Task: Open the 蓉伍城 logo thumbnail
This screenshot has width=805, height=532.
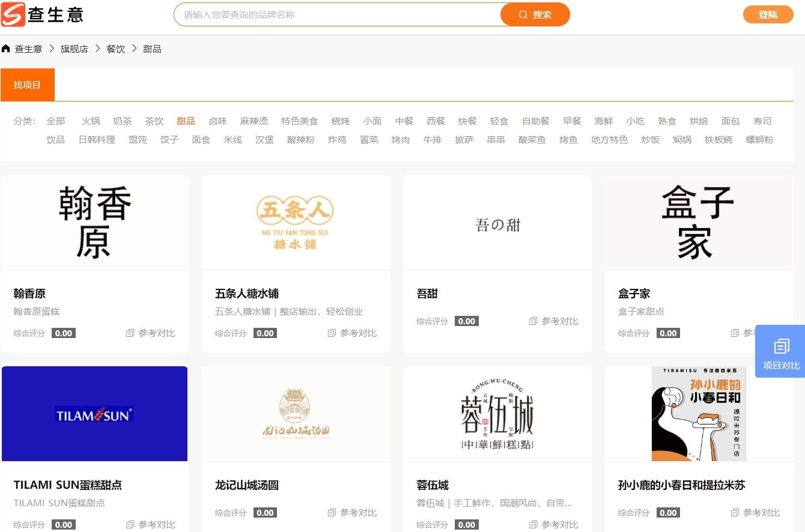Action: [x=498, y=414]
